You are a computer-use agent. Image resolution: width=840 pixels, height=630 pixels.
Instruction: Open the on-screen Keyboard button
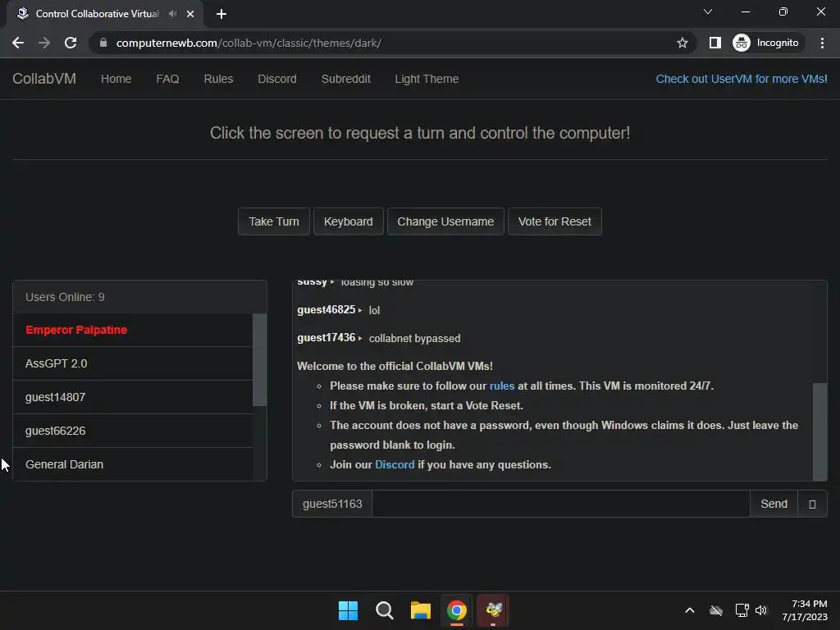348,221
